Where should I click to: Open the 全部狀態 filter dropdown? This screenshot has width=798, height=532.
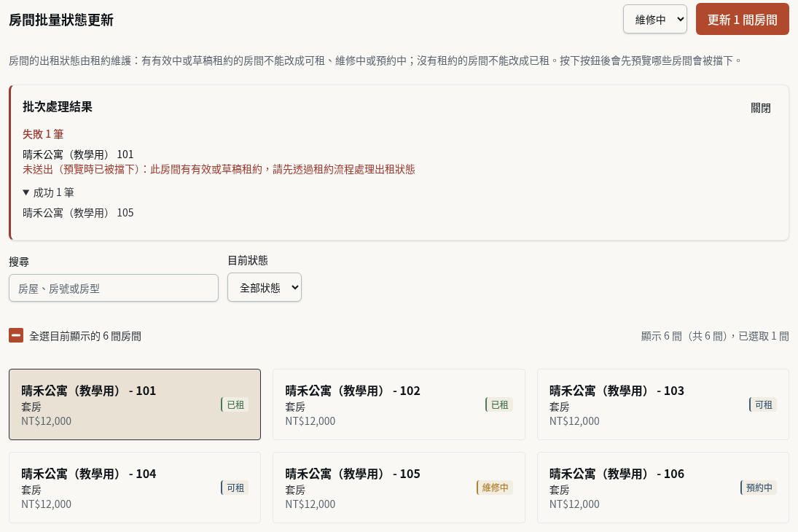tap(264, 287)
